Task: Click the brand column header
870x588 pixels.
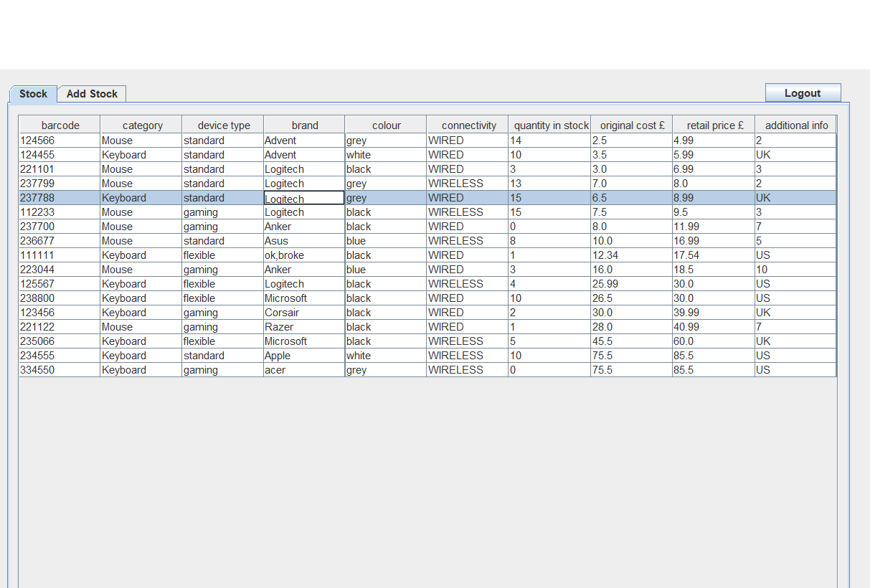Action: [x=304, y=125]
